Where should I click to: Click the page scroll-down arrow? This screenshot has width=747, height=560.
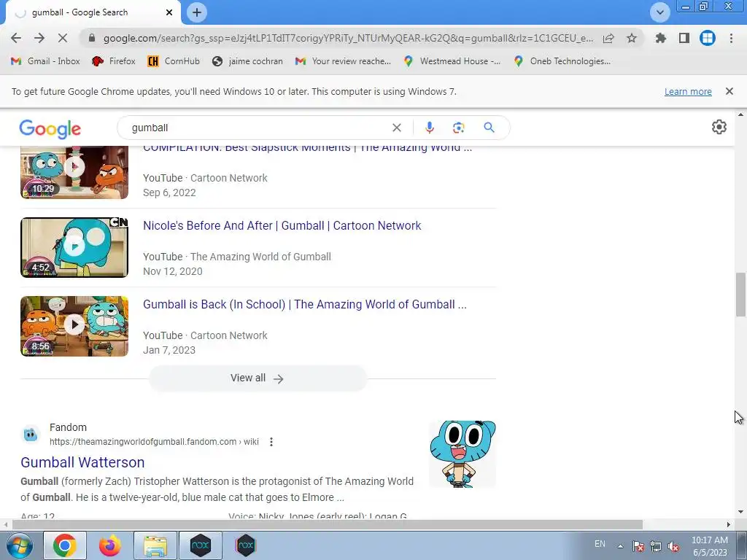pos(740,512)
